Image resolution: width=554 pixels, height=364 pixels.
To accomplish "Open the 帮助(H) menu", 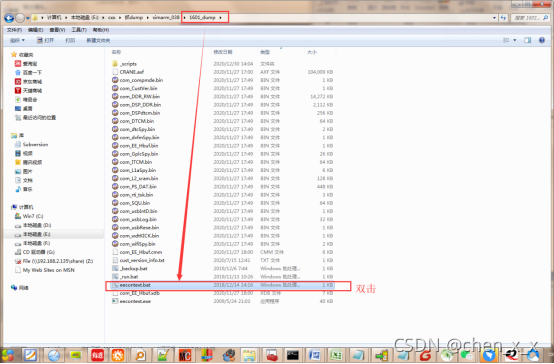I will click(x=101, y=30).
